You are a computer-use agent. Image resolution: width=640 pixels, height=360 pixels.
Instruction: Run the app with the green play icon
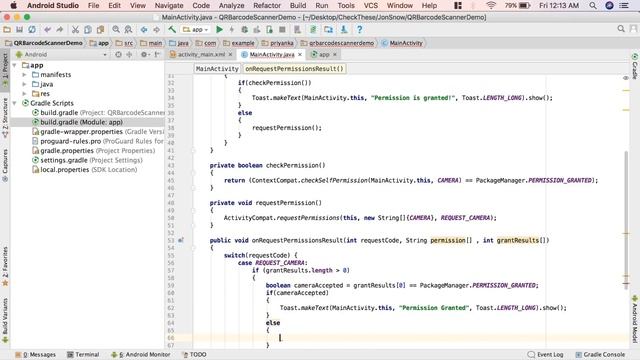tap(219, 29)
